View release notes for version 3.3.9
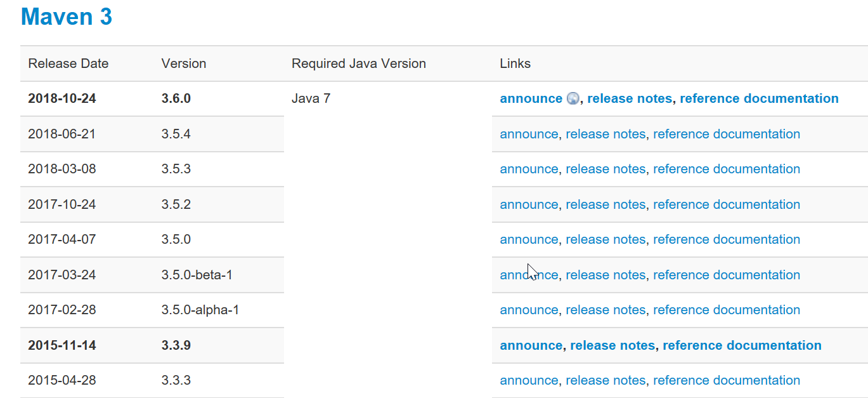The height and width of the screenshot is (398, 868). (x=612, y=345)
